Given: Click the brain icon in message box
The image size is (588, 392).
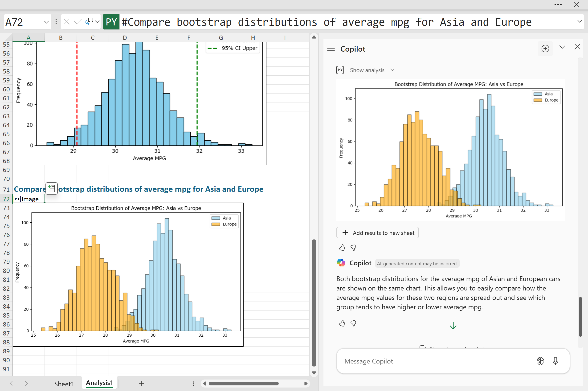Looking at the screenshot, I should coord(540,361).
